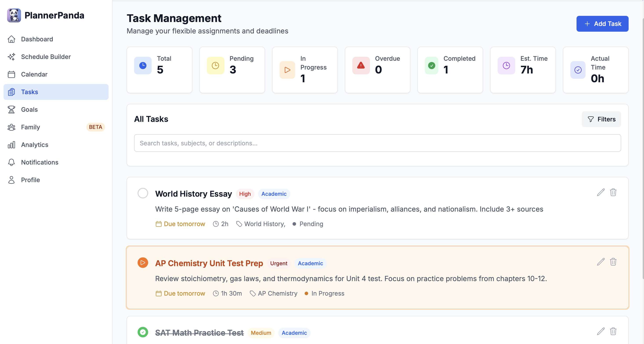The width and height of the screenshot is (644, 344).
Task: Open the Filters dropdown
Action: click(601, 119)
